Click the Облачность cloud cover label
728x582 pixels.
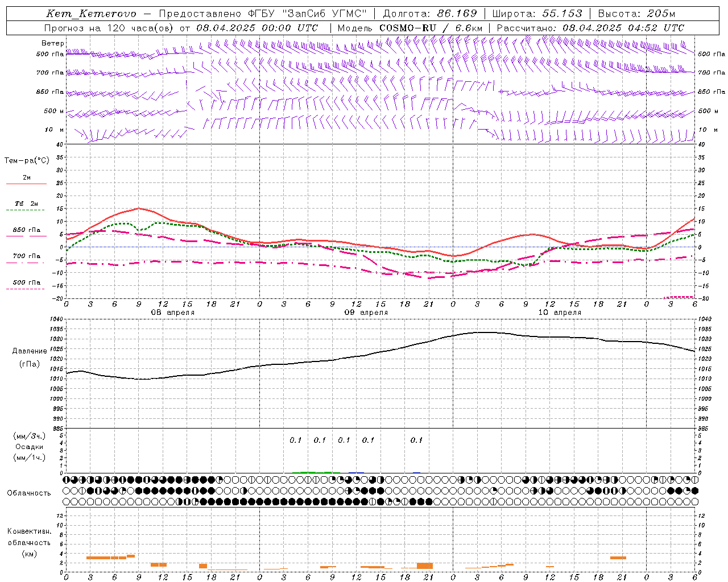[29, 493]
